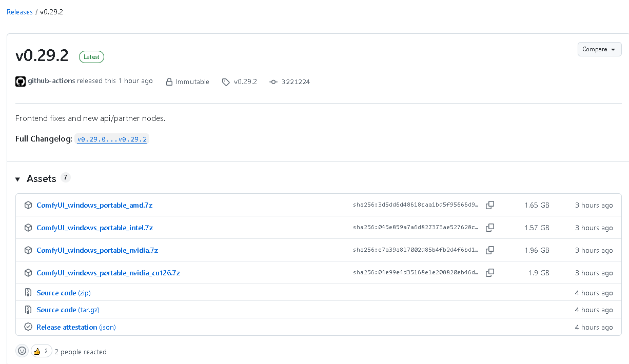Viewport: 629px width, 364px height.
Task: Click 'Frontend fixes and new api/partner nodes.' text
Action: [90, 118]
